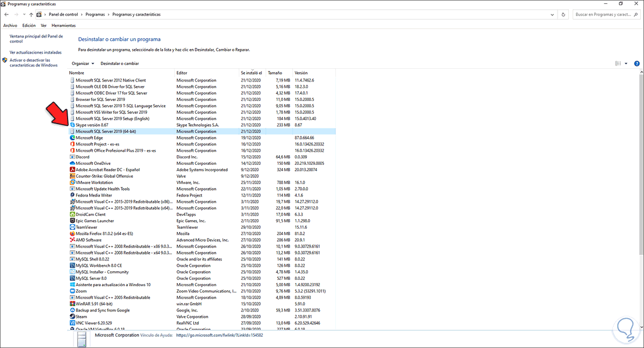Click the Steam program icon
Image resolution: width=644 pixels, height=348 pixels.
[72, 317]
